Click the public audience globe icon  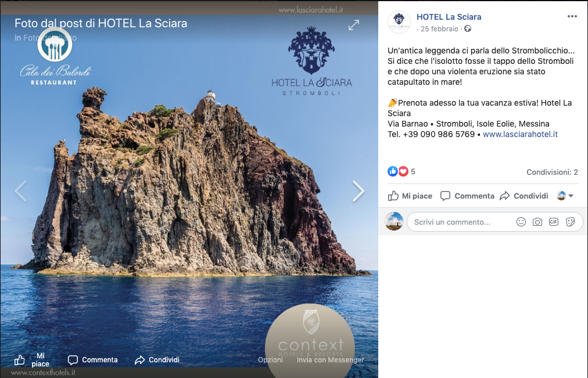467,28
